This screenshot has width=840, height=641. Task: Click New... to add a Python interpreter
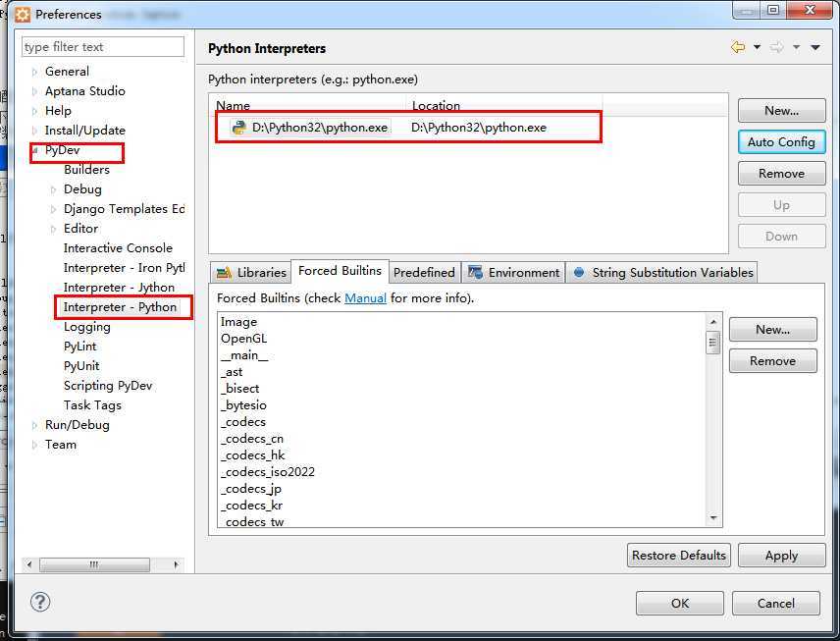point(781,110)
